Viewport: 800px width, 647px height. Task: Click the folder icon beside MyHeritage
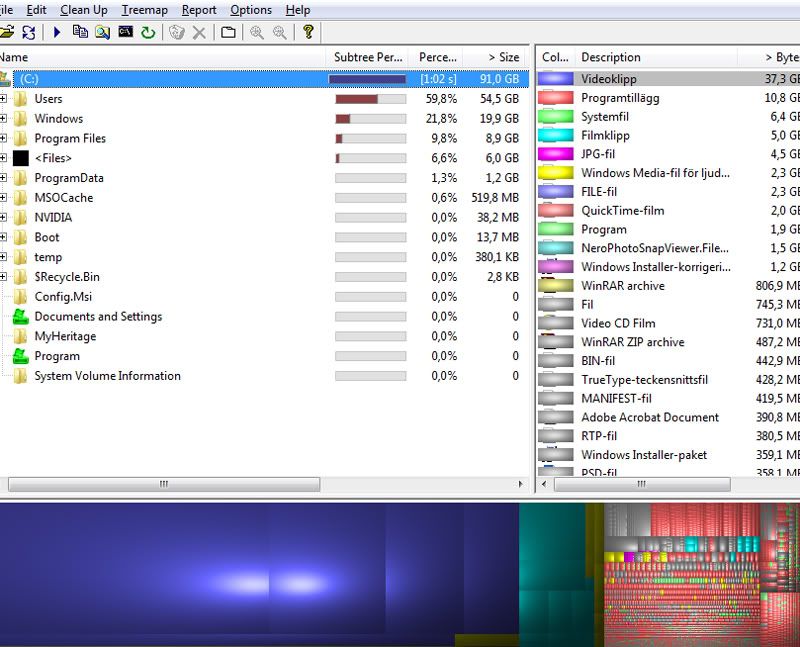pyautogui.click(x=20, y=336)
